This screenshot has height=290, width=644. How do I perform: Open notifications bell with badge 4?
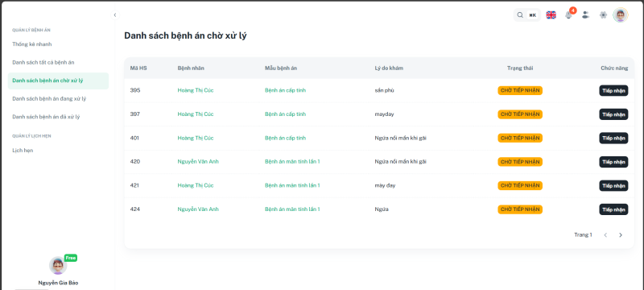tap(569, 14)
